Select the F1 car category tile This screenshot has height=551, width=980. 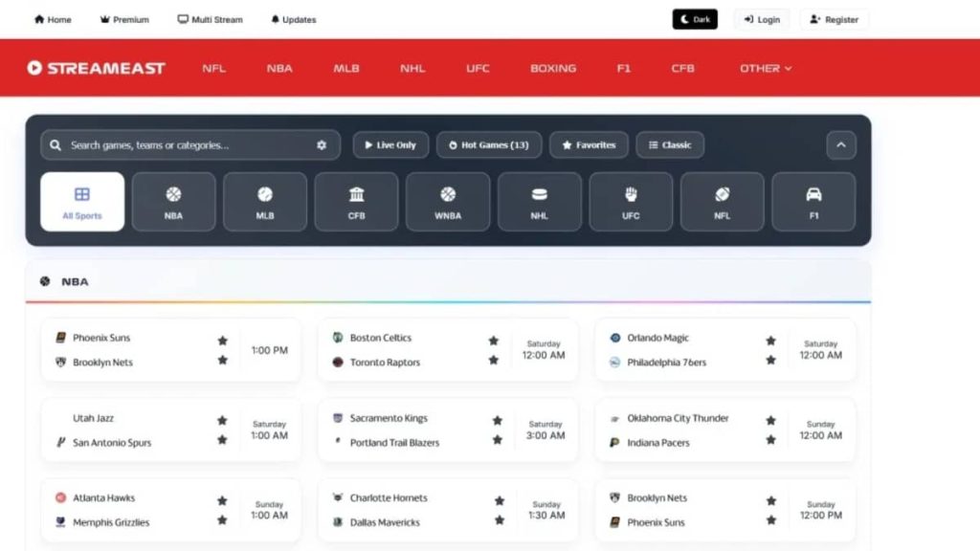(x=813, y=202)
